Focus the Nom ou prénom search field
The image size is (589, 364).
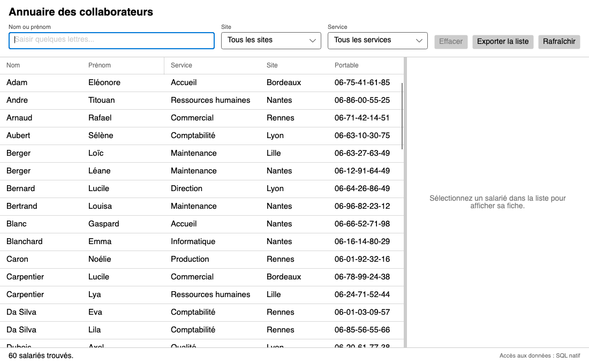click(x=111, y=41)
